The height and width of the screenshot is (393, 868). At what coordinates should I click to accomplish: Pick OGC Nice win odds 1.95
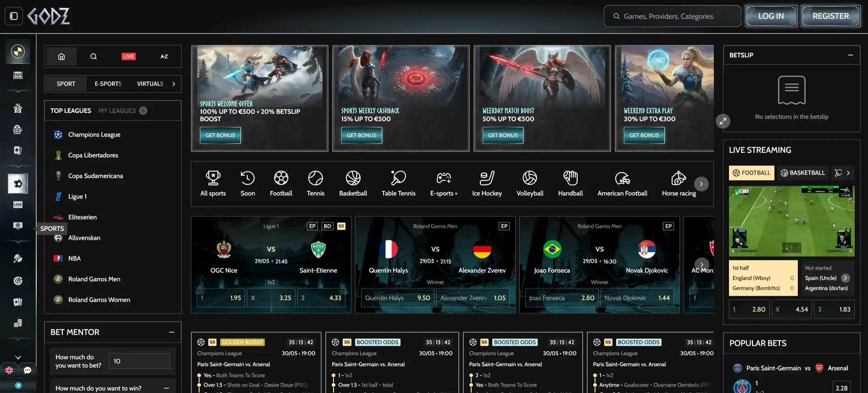[221, 298]
